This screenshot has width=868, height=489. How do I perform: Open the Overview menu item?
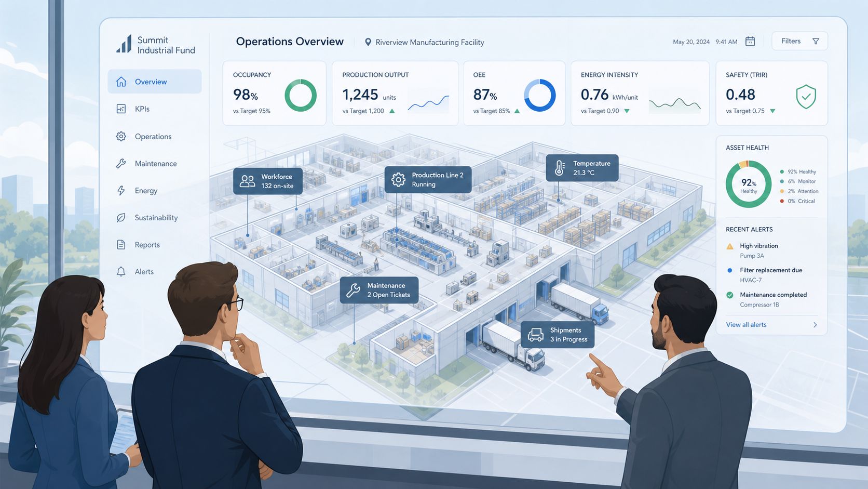[x=155, y=82]
